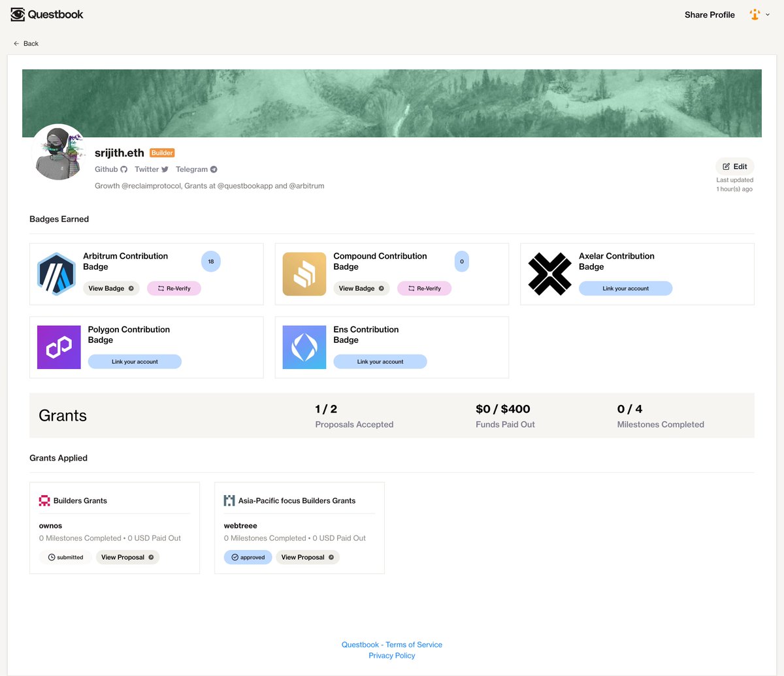
Task: Re-Verify the Compound Contribution Badge
Action: click(424, 288)
